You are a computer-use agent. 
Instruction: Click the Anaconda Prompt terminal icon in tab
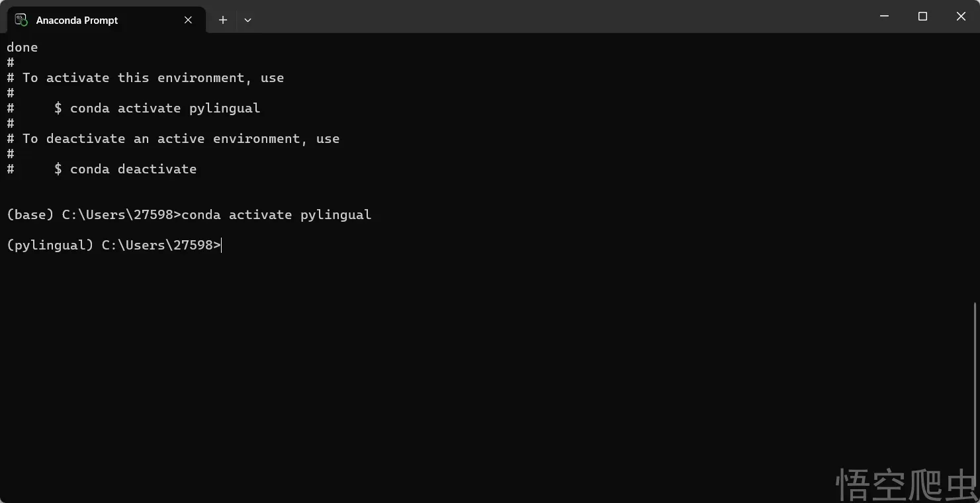pyautogui.click(x=21, y=20)
